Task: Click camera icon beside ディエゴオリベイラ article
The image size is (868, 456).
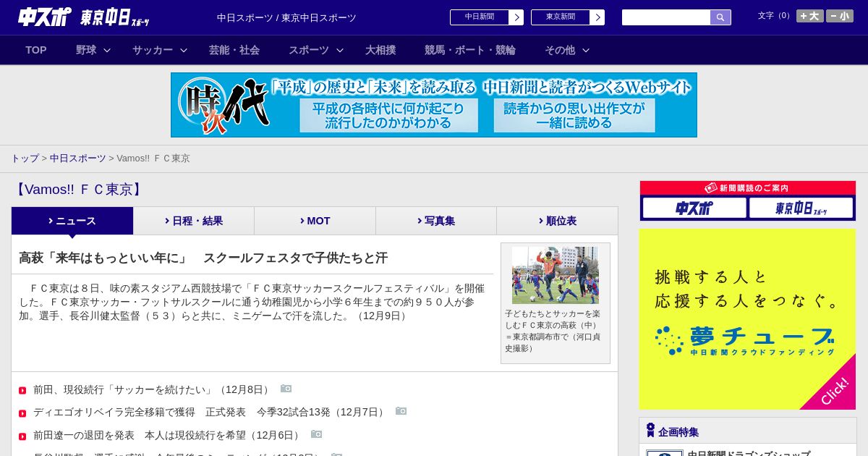Action: point(401,411)
